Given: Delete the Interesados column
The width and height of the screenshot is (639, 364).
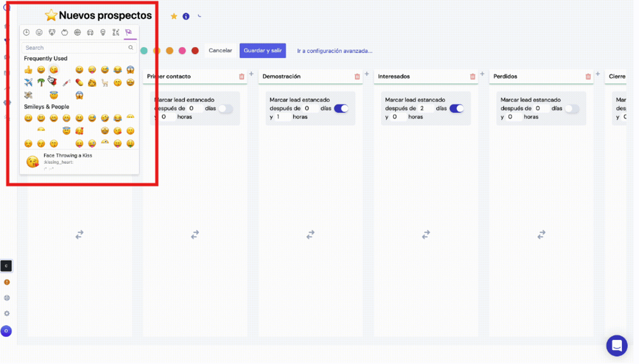Looking at the screenshot, I should 473,76.
